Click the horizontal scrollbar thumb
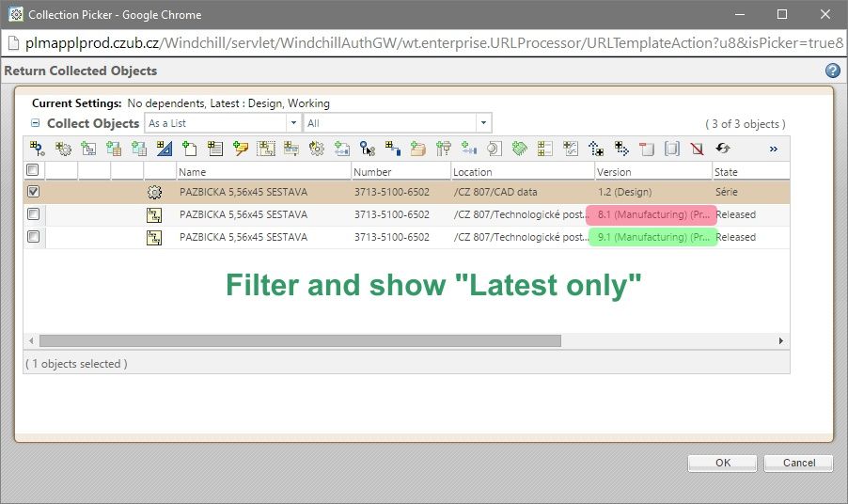Viewport: 848px width, 504px height. 300,340
